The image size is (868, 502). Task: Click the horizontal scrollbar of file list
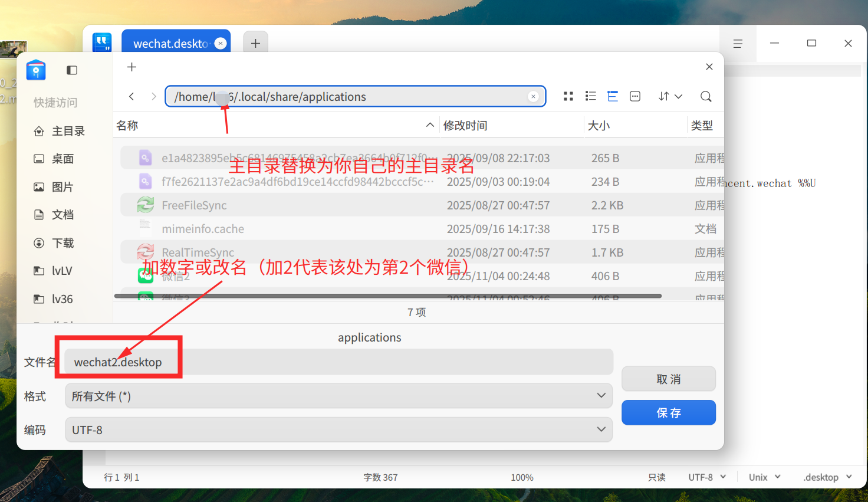pos(388,296)
